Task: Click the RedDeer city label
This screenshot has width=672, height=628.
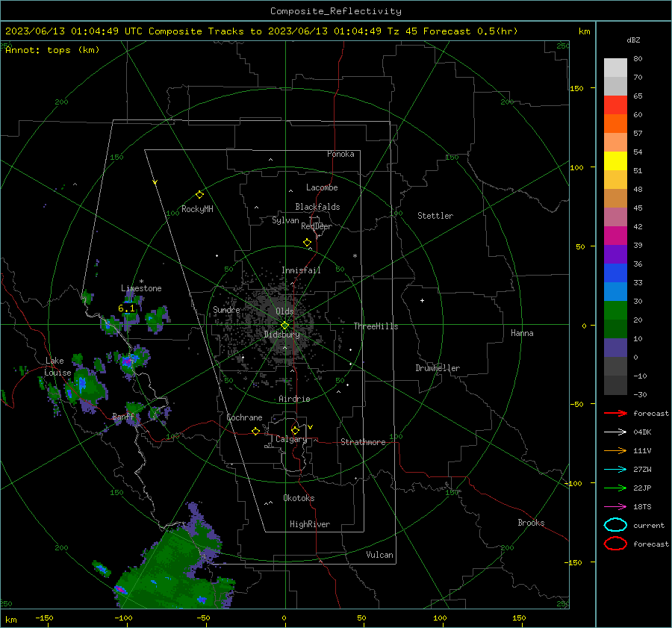Action: [317, 226]
